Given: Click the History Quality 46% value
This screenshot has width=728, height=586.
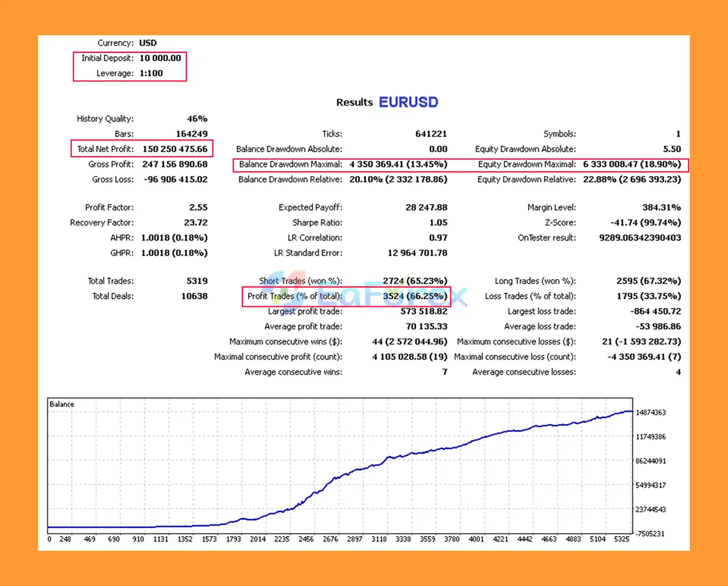Looking at the screenshot, I should click(197, 119).
